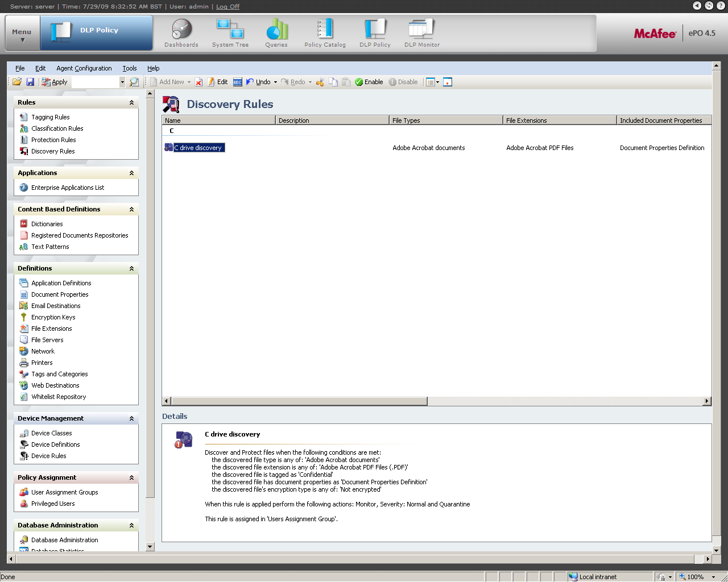
Task: Click the browser zoom 100% control
Action: (696, 577)
